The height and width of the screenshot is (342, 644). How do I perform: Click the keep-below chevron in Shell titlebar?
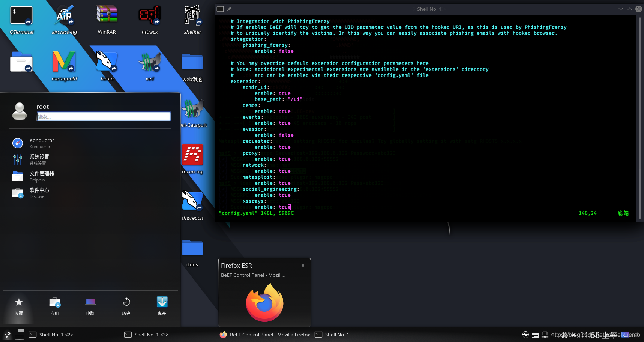click(621, 9)
